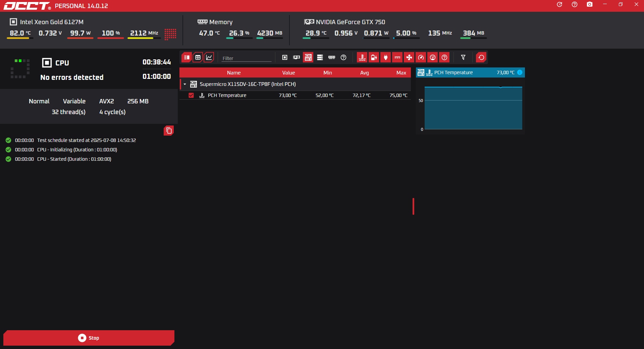Uncheck the PCH Temperature sensor checkbox
Screen dimensions: 644x349
[x=191, y=95]
